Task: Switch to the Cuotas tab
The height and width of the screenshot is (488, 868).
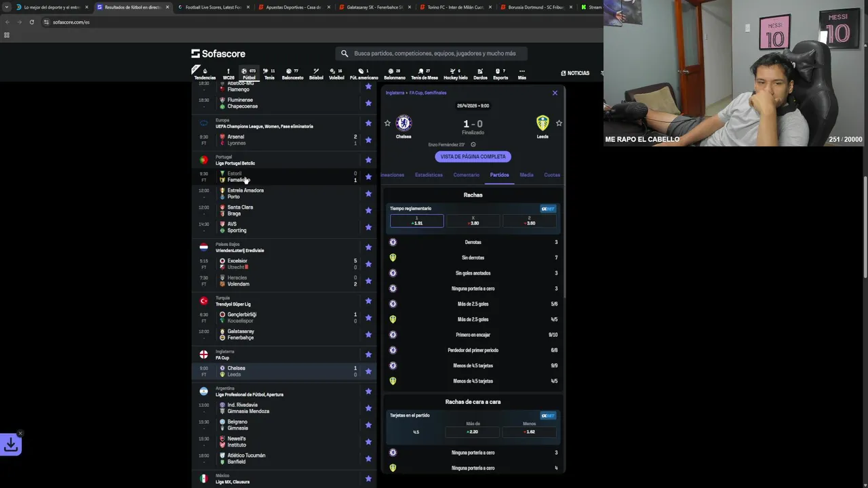Action: [x=552, y=175]
